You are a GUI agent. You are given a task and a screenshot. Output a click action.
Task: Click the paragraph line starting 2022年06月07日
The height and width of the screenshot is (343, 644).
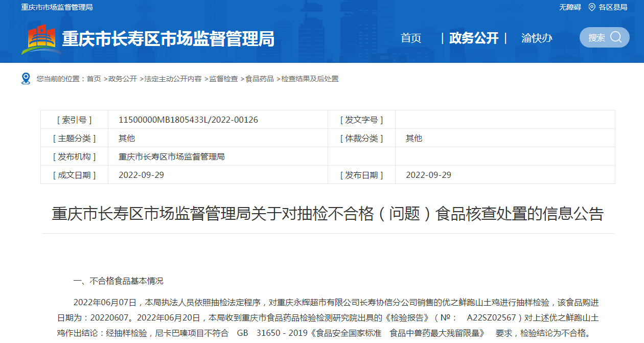click(x=336, y=302)
